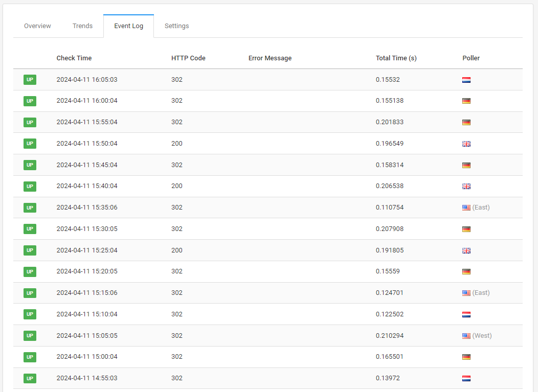Click the UP badge for the 15:45:04 check
Image resolution: width=538 pixels, height=392 pixels.
pos(30,165)
